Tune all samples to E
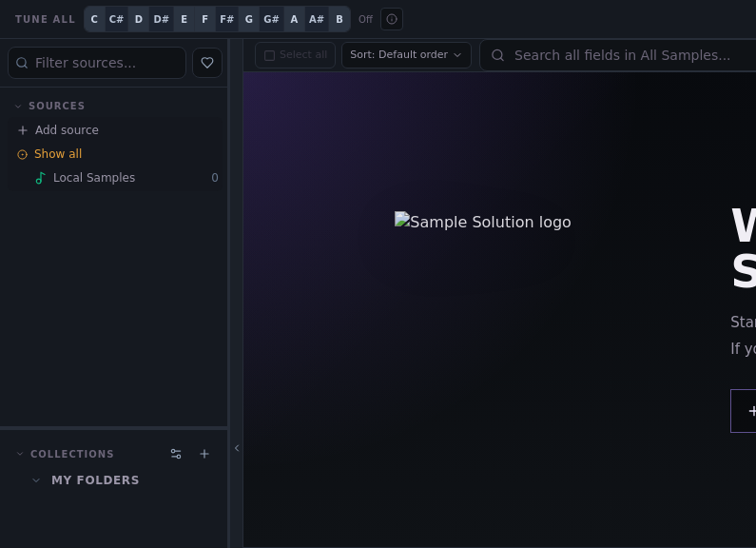The height and width of the screenshot is (548, 756). click(184, 19)
